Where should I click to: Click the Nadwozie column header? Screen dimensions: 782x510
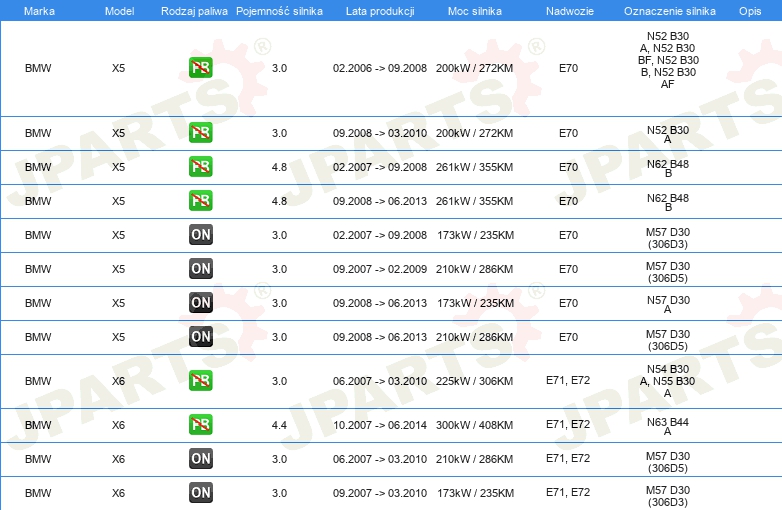[570, 11]
